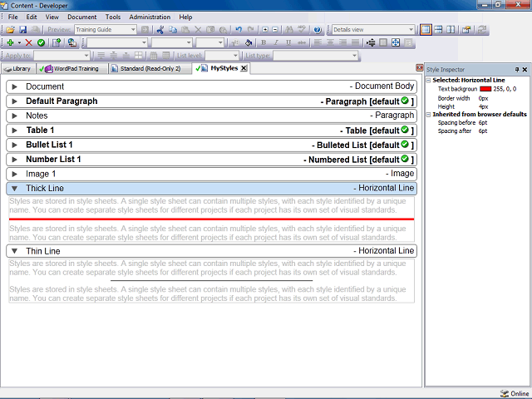Toggle justify alignment
Viewport: 532px width, 399px height.
355,42
